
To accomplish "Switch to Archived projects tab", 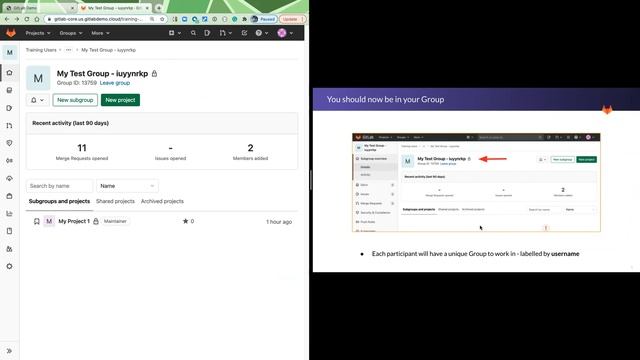I will 162,202.
